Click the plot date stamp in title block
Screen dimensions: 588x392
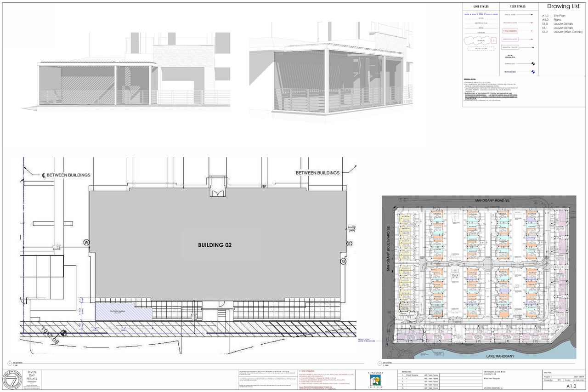(x=493, y=388)
